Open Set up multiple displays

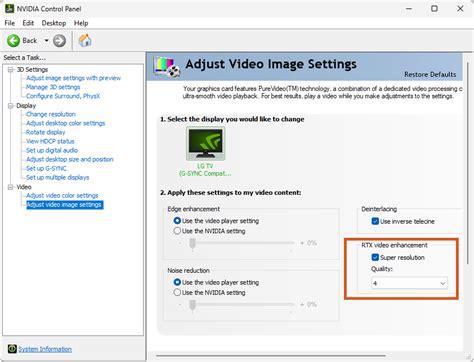pos(58,177)
